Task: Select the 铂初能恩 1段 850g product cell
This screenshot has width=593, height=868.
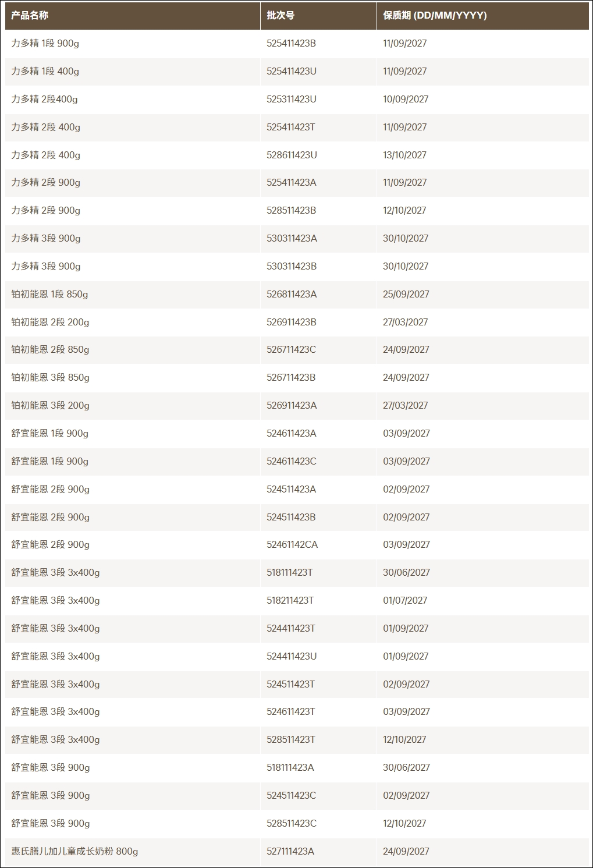Action: coord(133,294)
